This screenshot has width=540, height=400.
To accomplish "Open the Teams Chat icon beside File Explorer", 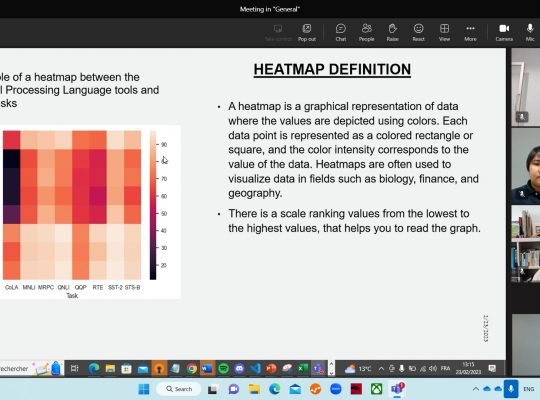I will (233, 389).
